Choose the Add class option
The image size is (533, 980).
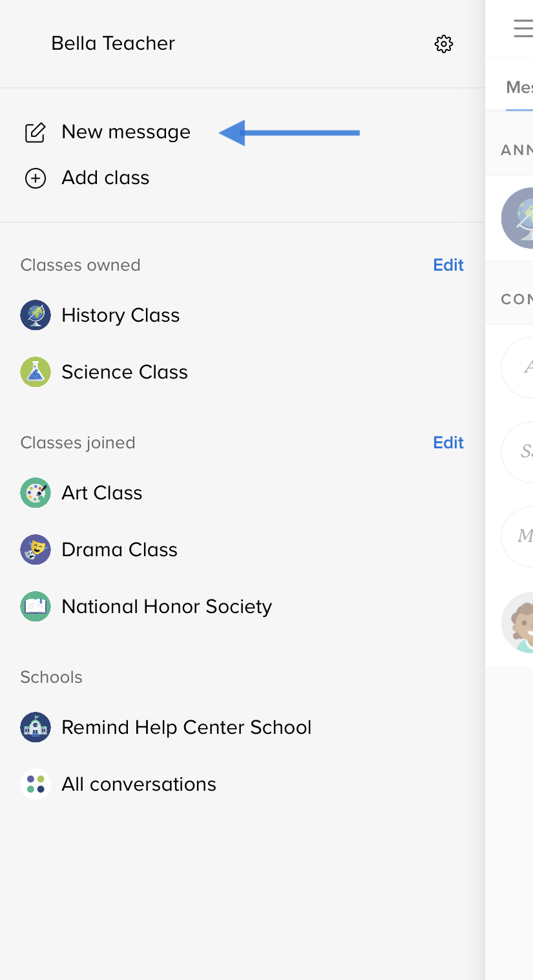105,178
